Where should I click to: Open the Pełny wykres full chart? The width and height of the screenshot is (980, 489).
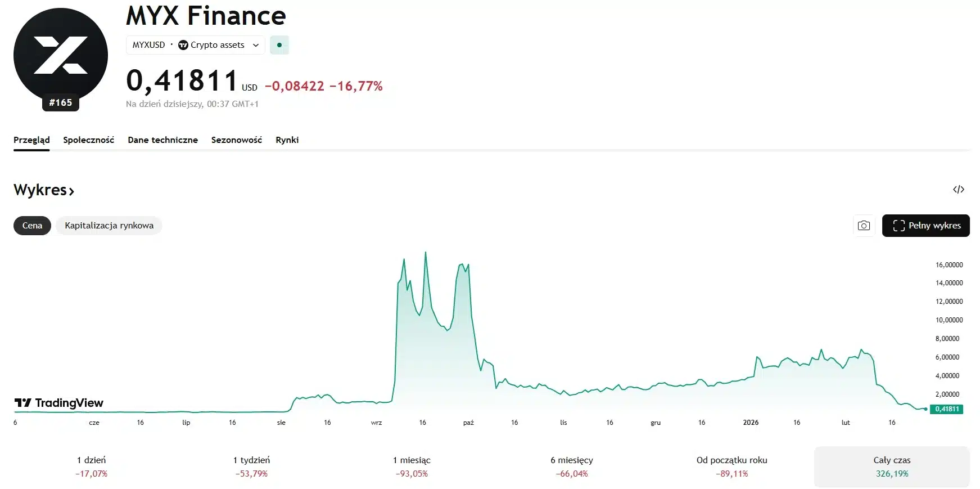click(x=925, y=226)
